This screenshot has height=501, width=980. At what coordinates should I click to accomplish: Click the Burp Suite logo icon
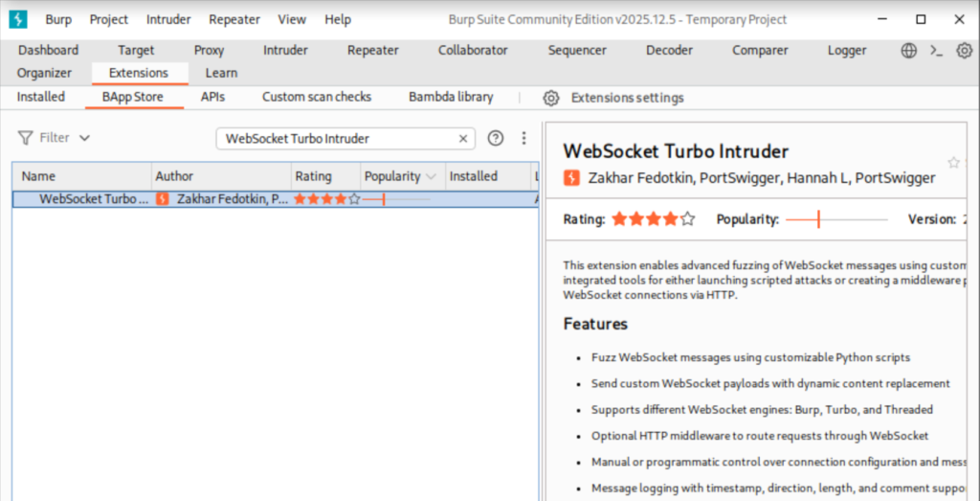coord(18,19)
